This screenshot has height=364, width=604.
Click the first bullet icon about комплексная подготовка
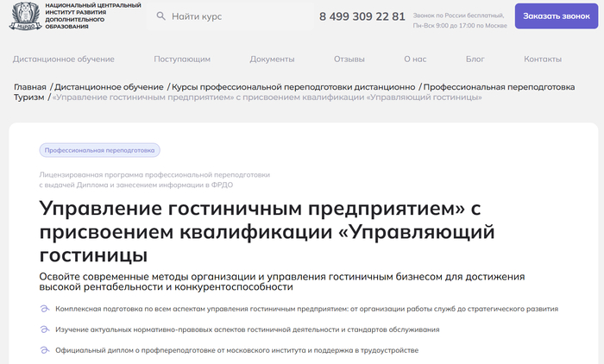click(44, 308)
